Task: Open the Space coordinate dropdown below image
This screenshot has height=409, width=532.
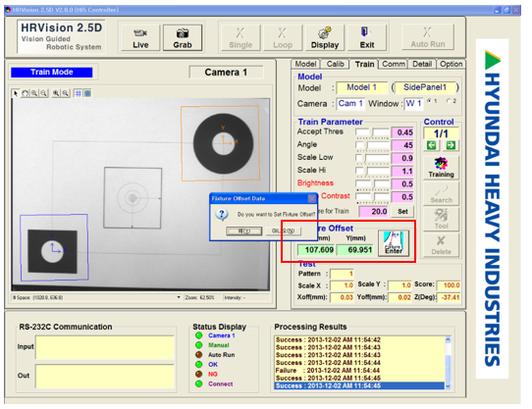Action: (x=179, y=297)
